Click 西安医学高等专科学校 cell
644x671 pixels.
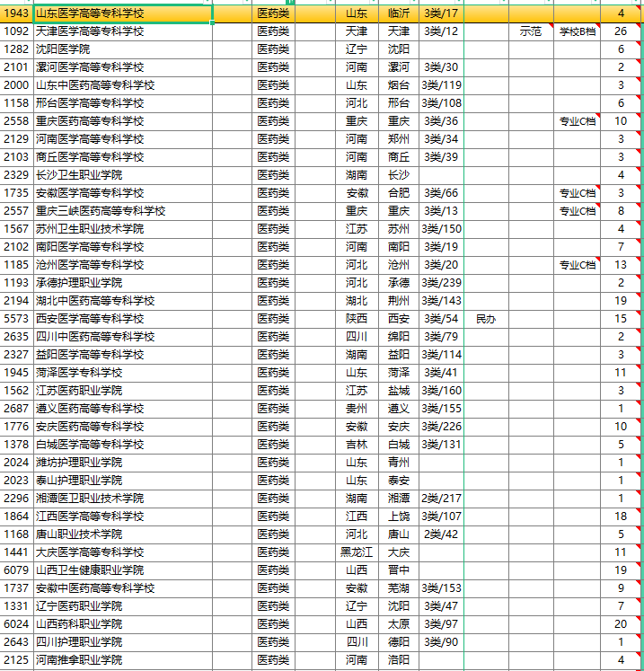click(x=123, y=319)
